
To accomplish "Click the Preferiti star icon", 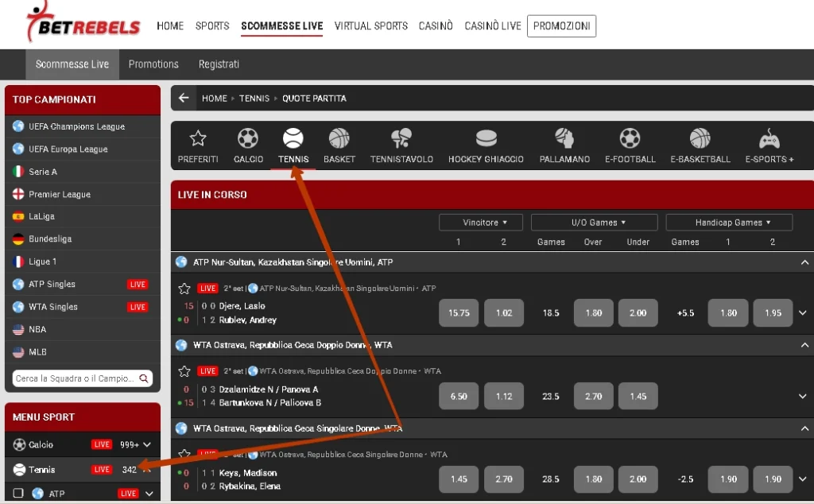I will point(198,139).
